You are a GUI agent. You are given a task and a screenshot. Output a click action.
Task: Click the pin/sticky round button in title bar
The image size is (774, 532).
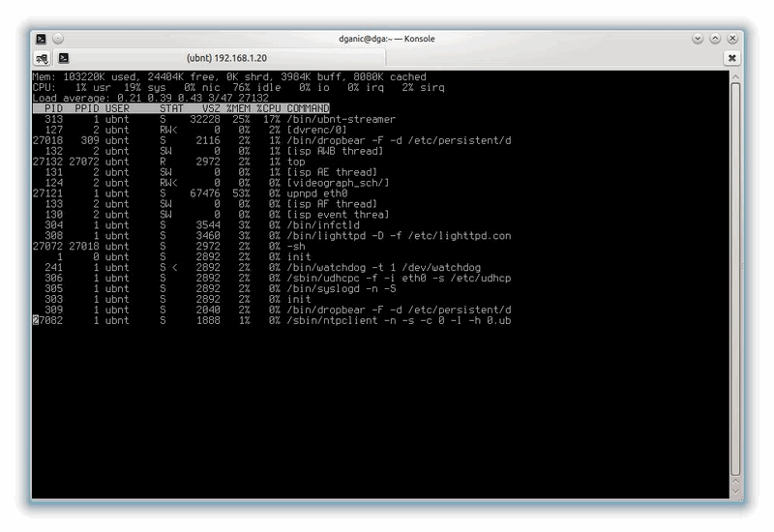point(58,39)
